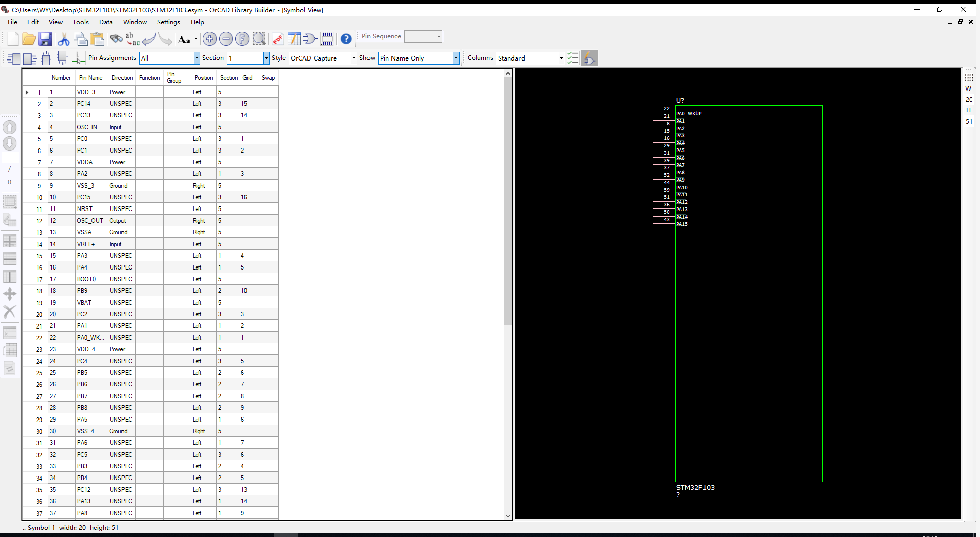Click the left pin placement icon

[x=12, y=58]
